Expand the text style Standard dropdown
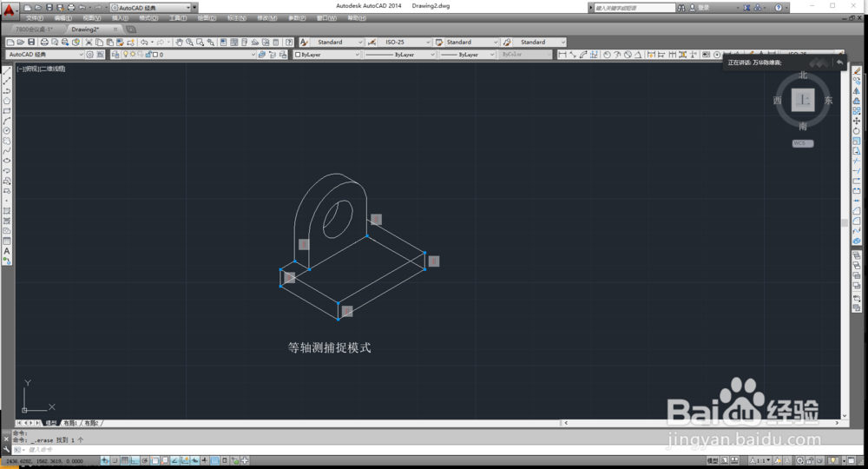Screen dimensions: 868x469 coord(337,42)
